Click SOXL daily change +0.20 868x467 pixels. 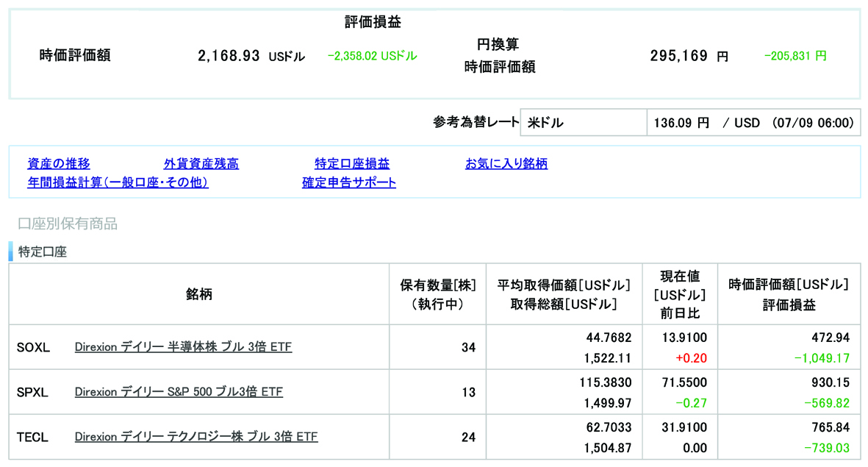pyautogui.click(x=691, y=358)
